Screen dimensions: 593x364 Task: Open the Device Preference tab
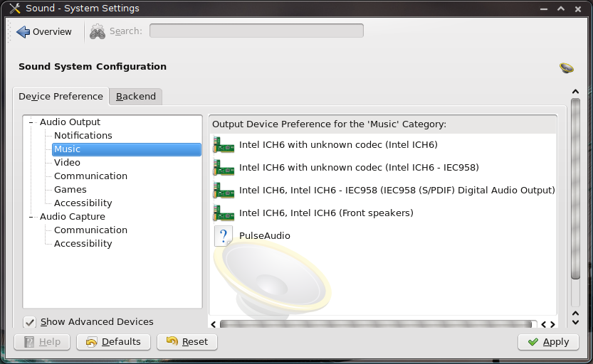pyautogui.click(x=61, y=97)
